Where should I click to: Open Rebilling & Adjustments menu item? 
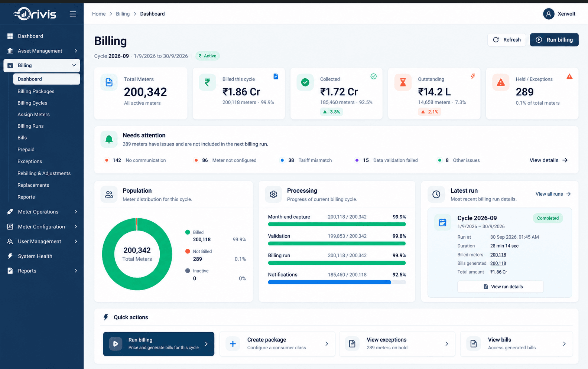click(x=44, y=173)
